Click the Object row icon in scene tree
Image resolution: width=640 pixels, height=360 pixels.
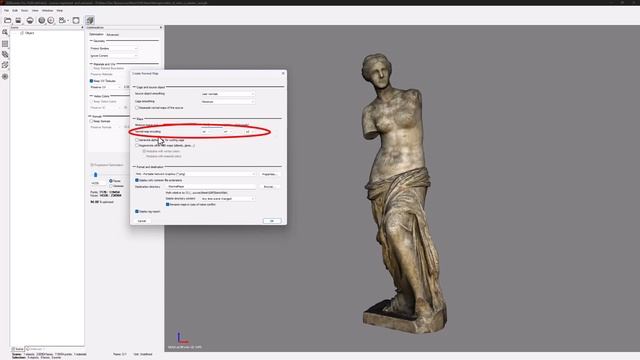[x=22, y=33]
